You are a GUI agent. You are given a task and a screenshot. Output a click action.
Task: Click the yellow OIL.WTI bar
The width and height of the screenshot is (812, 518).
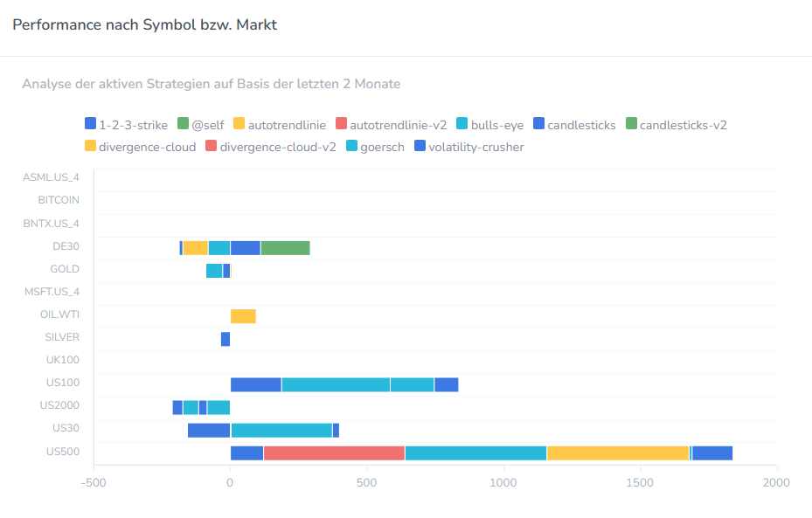click(x=243, y=316)
